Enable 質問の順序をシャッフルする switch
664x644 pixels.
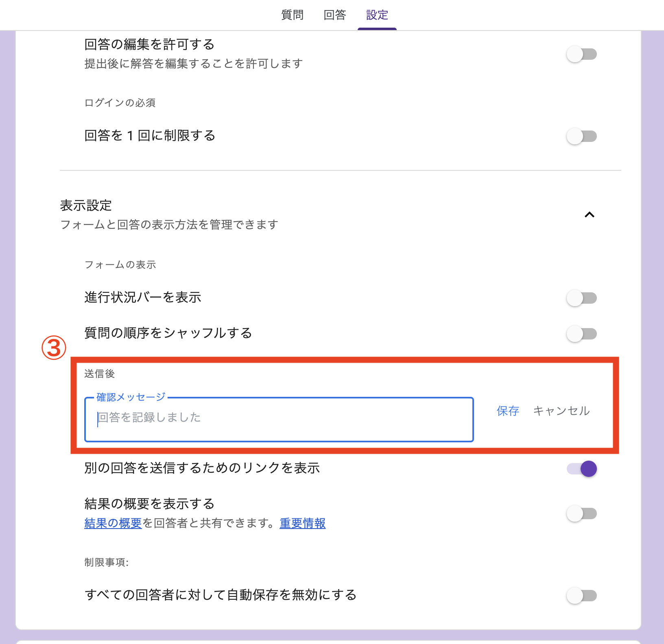point(581,334)
